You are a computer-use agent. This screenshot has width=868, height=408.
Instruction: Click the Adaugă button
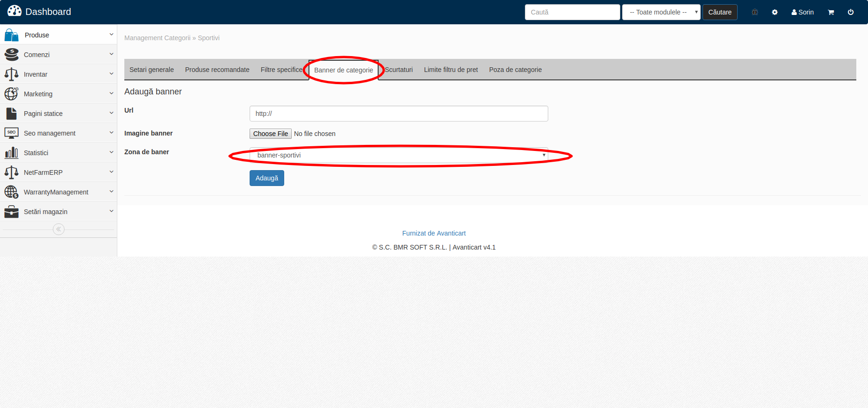click(x=267, y=178)
